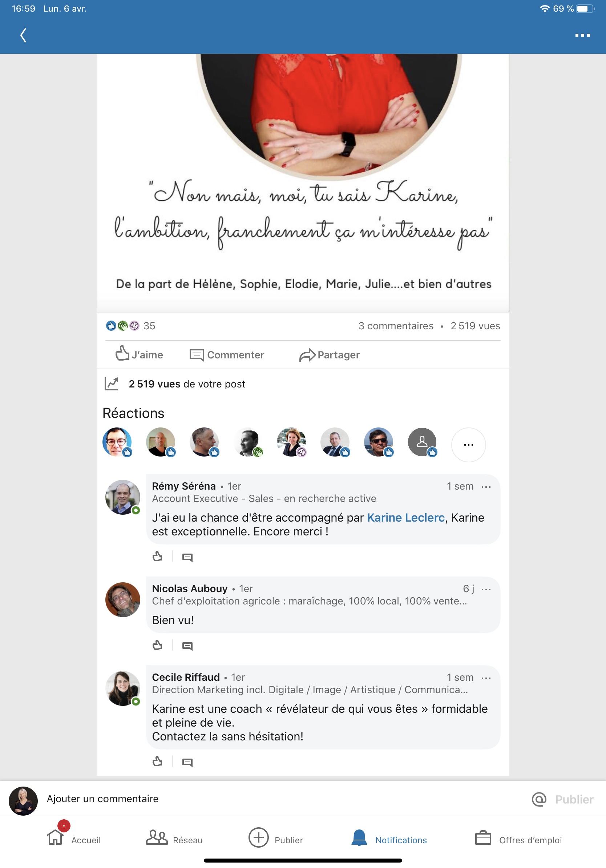The image size is (606, 868).
Task: Like Rémy Séréna's comment
Action: click(158, 556)
